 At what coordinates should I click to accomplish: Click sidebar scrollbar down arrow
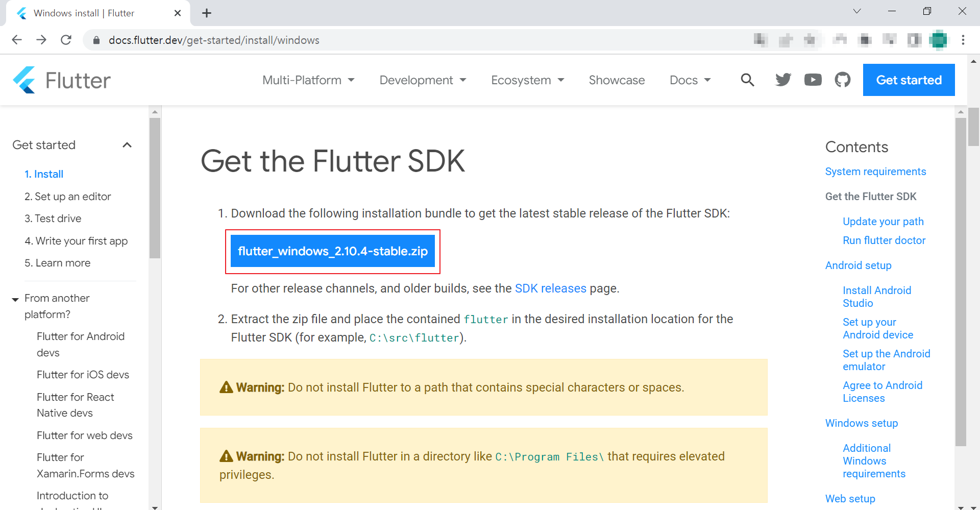coord(155,507)
